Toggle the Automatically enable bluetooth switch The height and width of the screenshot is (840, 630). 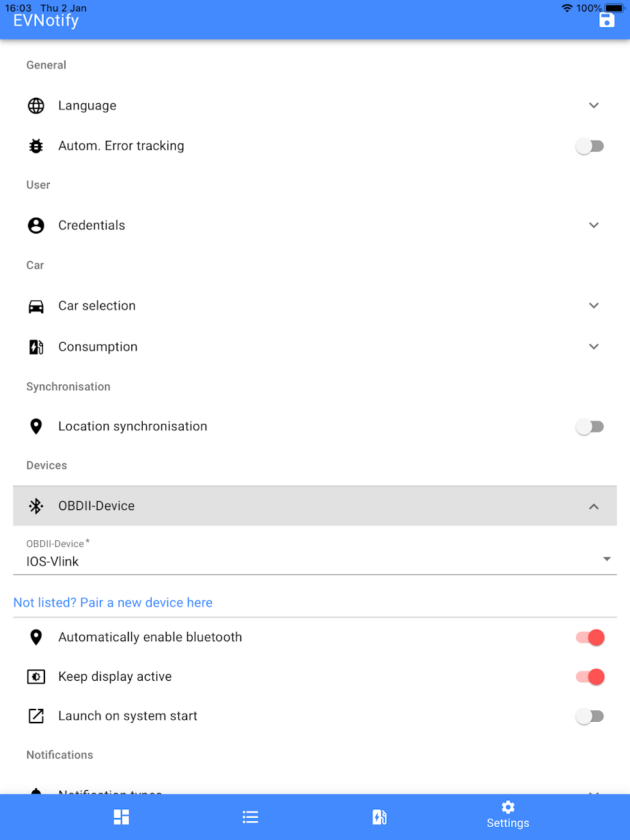[x=590, y=637]
